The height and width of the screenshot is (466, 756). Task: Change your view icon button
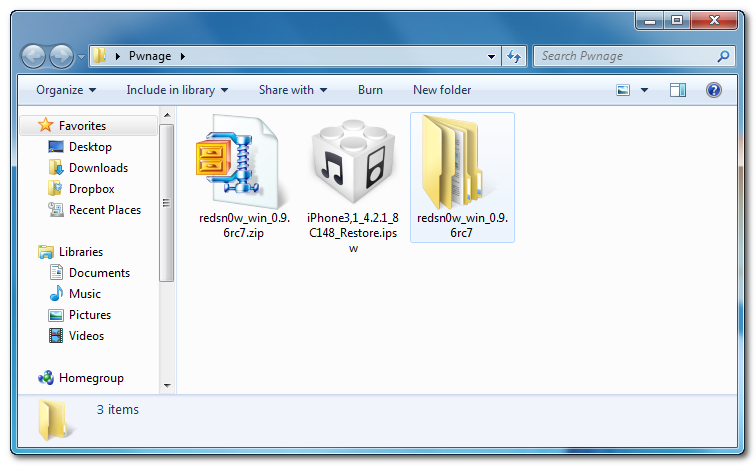coord(623,90)
